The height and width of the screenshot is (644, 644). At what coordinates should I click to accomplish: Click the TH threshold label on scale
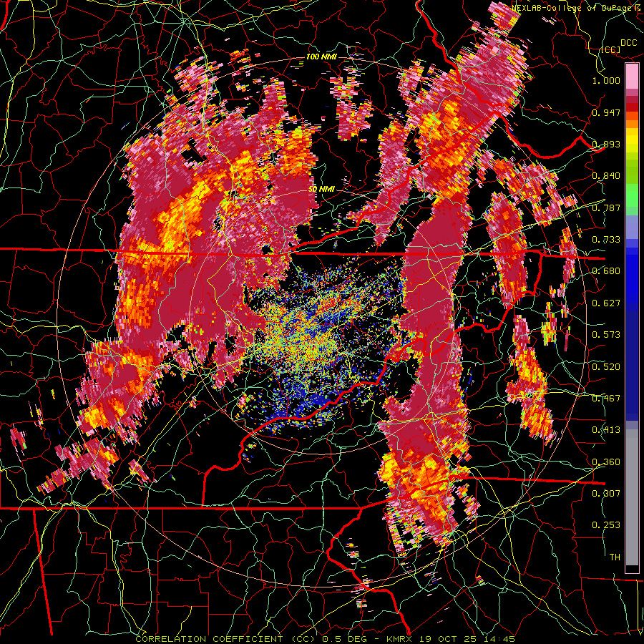615,557
